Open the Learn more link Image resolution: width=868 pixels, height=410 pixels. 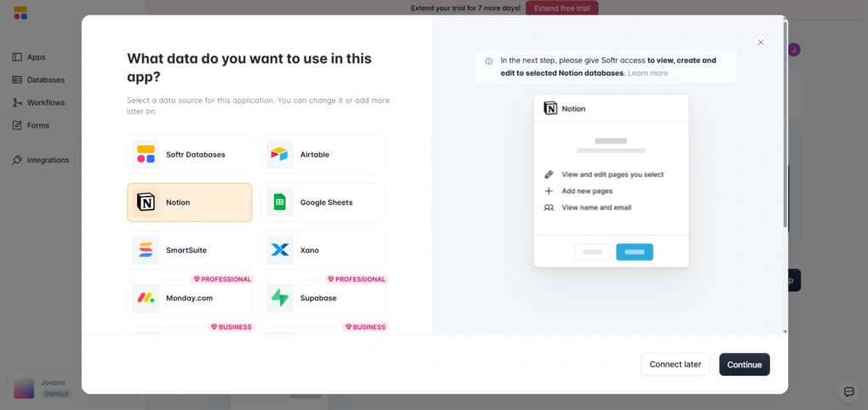click(648, 73)
